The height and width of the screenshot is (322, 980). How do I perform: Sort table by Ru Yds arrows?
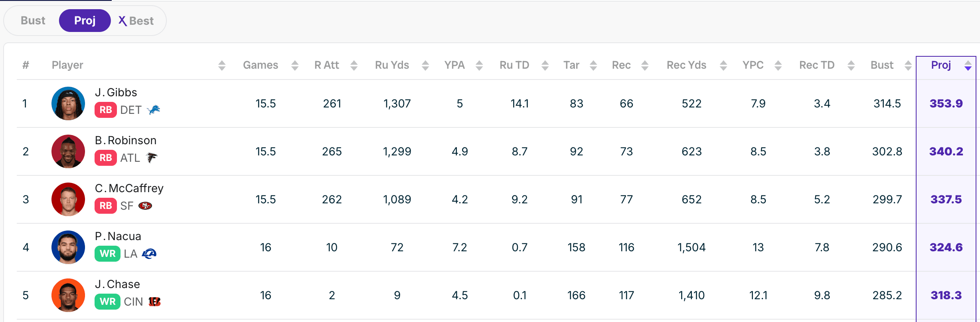pyautogui.click(x=425, y=66)
